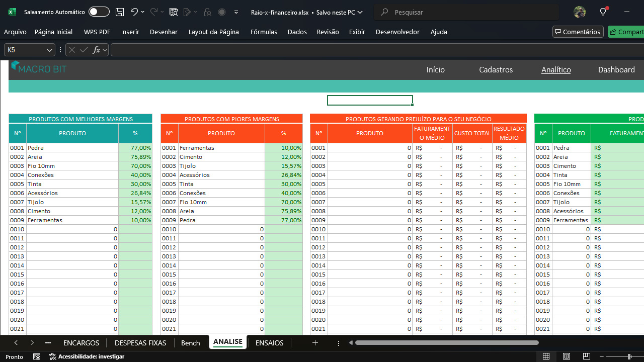Add a new sheet with the plus icon
This screenshot has width=644, height=362.
[315, 343]
